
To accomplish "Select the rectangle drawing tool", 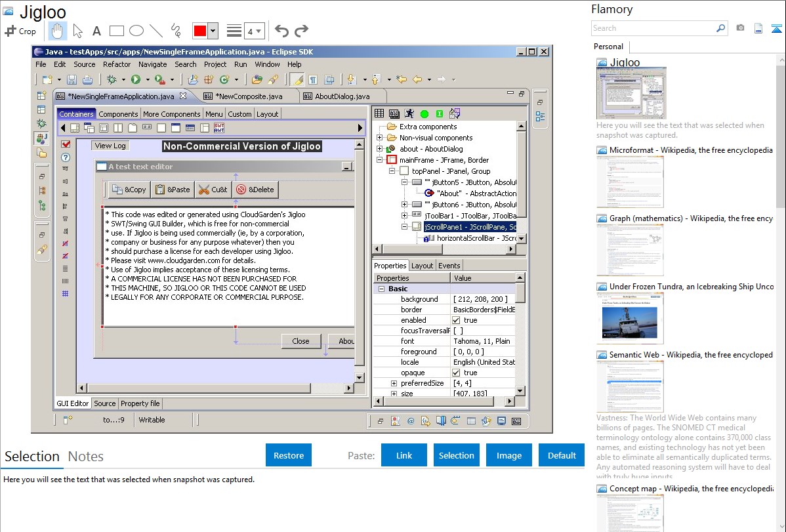I will tap(116, 31).
